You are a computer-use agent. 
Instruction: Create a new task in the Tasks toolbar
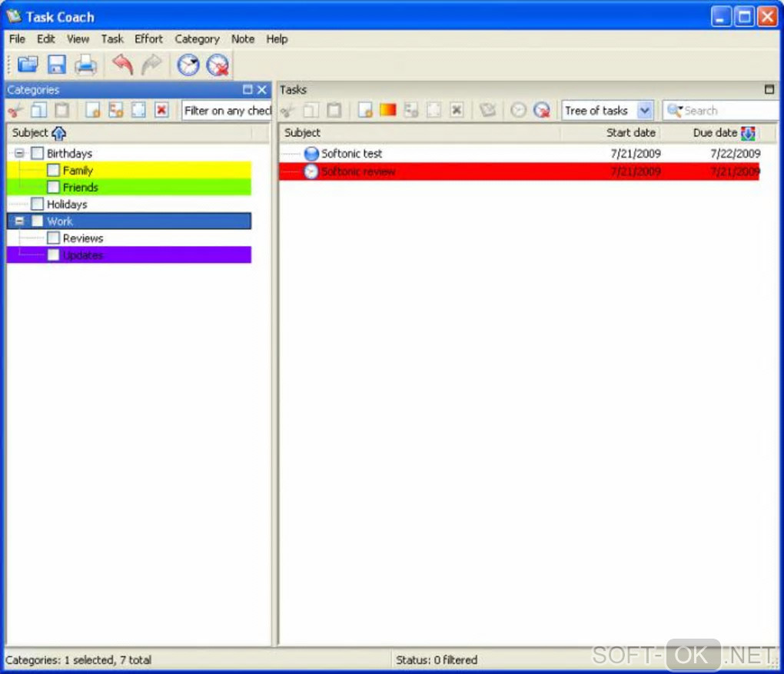(365, 110)
